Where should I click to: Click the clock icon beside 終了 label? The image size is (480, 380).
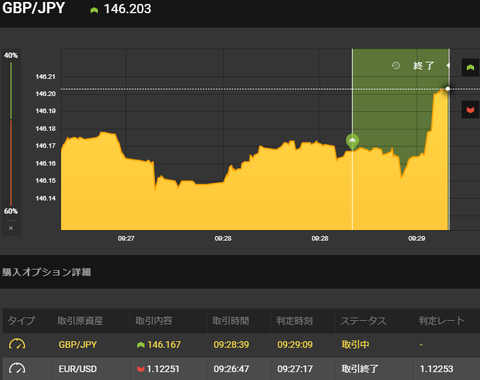pyautogui.click(x=396, y=65)
